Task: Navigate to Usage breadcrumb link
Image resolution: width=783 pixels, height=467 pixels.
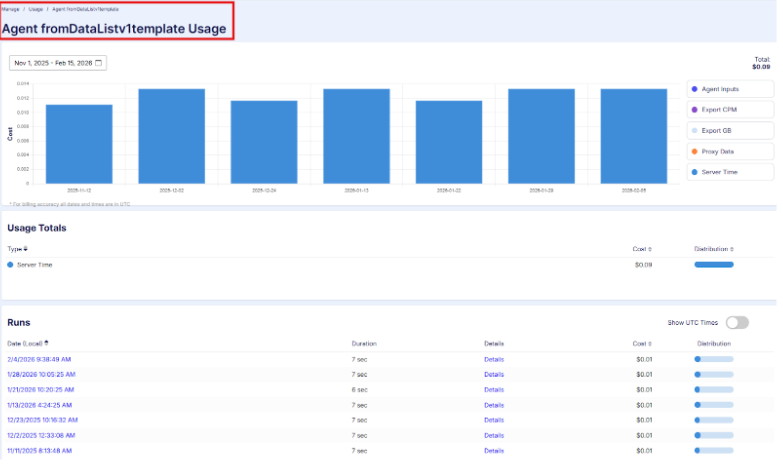Action: pos(35,8)
